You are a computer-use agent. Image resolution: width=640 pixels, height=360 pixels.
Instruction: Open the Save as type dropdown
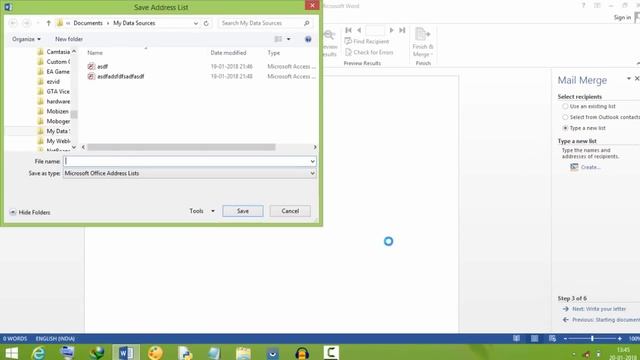[190, 173]
